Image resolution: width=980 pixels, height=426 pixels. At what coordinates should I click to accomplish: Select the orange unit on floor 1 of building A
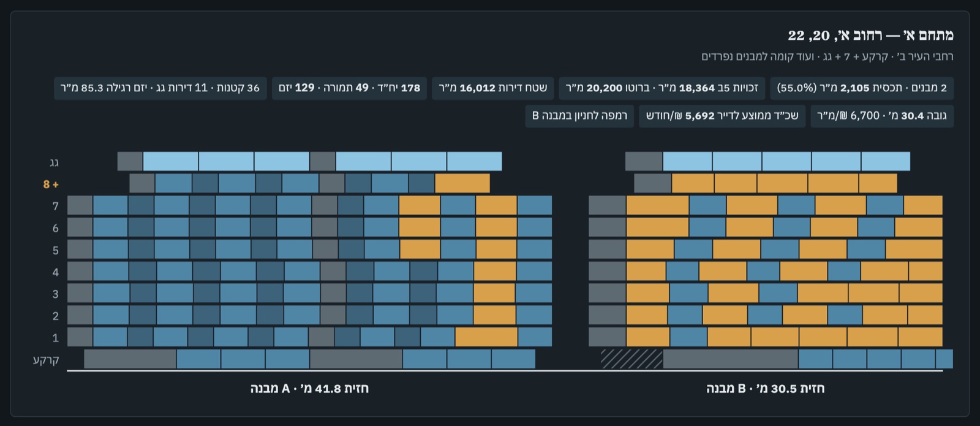coord(486,337)
